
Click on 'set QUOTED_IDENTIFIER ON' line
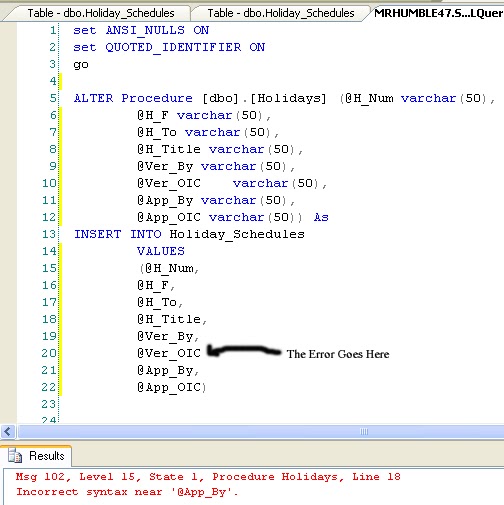click(x=169, y=47)
